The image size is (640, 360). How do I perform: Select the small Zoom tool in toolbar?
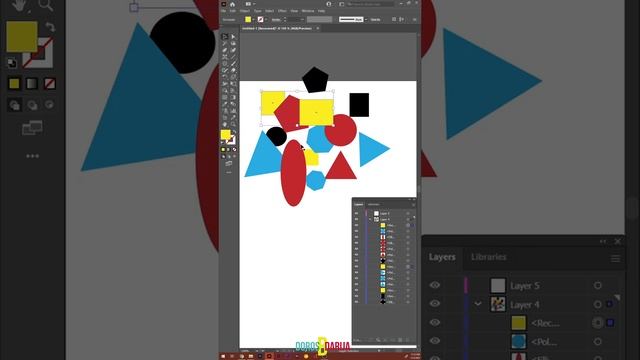click(x=233, y=124)
